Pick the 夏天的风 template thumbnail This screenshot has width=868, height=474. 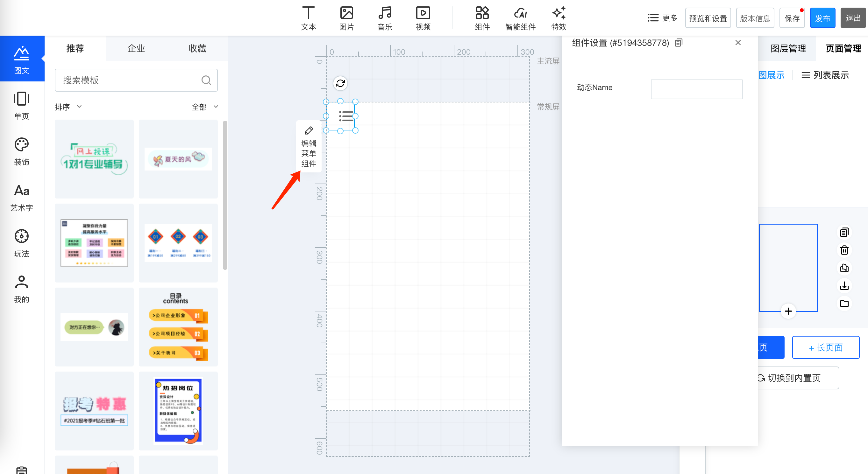click(x=178, y=159)
